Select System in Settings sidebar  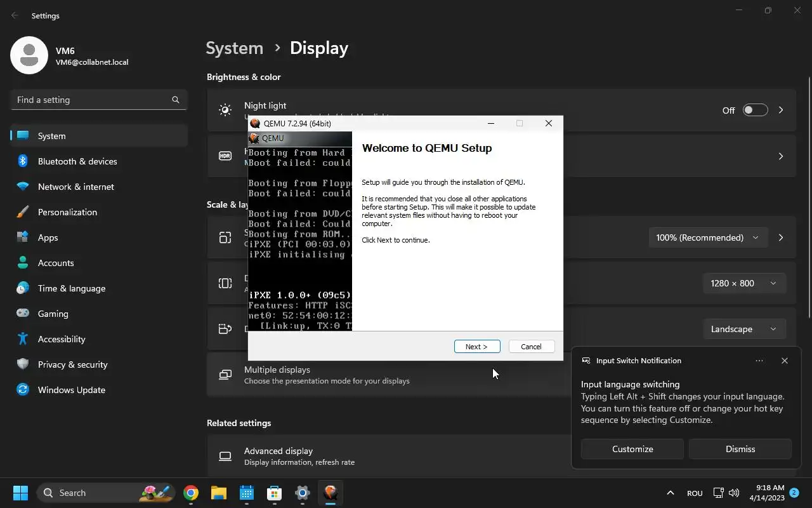(x=99, y=136)
